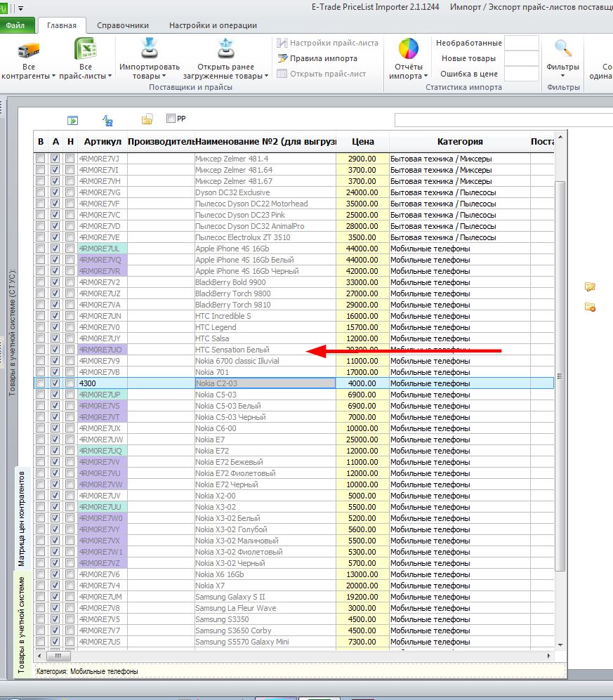Click price cell 7300.00 of Samsung S5570

(362, 642)
